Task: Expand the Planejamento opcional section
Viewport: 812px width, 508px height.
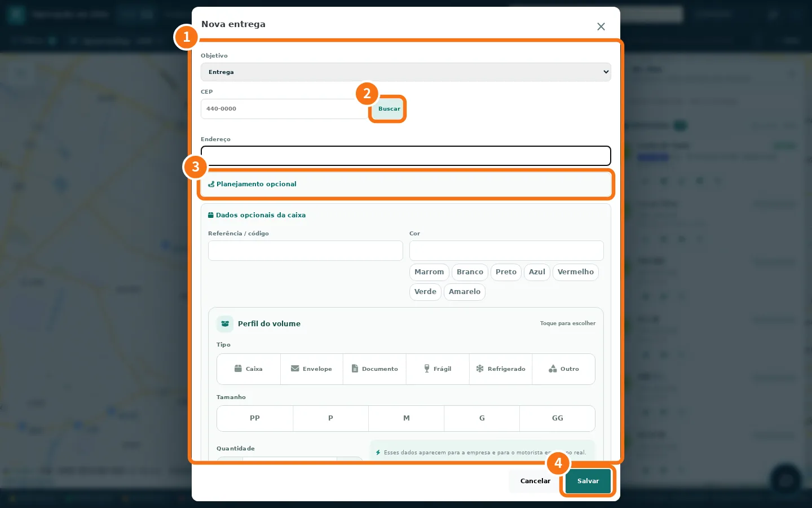Action: click(405, 184)
